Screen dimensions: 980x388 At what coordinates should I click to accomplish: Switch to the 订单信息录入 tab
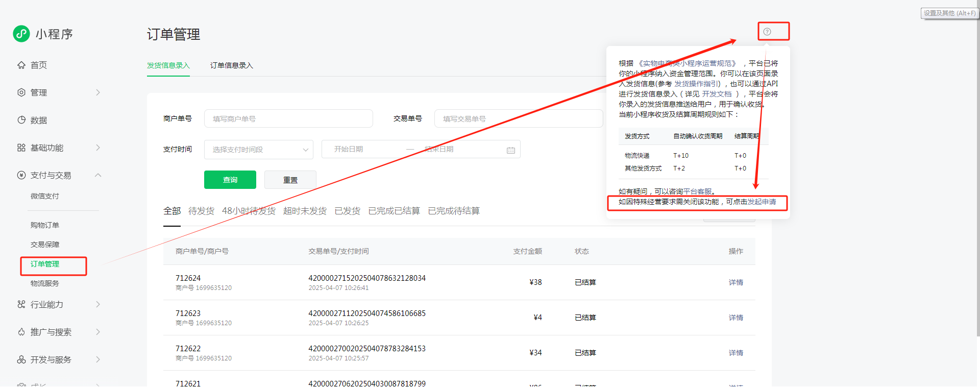coord(232,65)
